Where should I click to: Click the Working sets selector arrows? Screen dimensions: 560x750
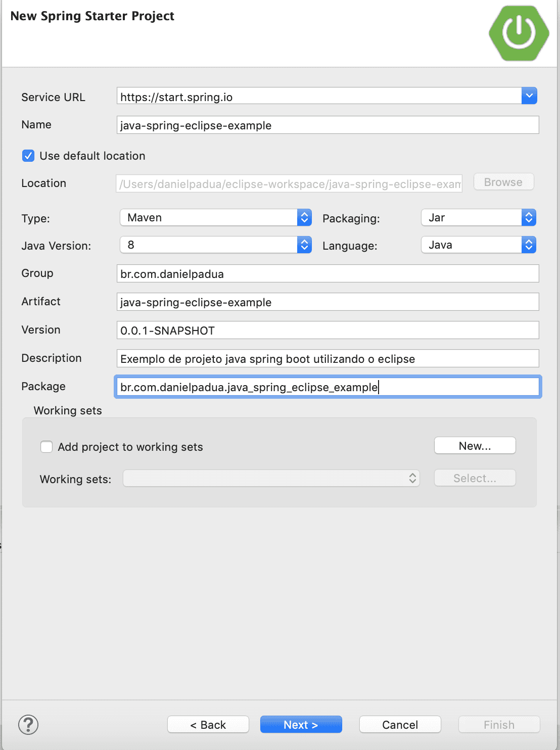(x=413, y=478)
